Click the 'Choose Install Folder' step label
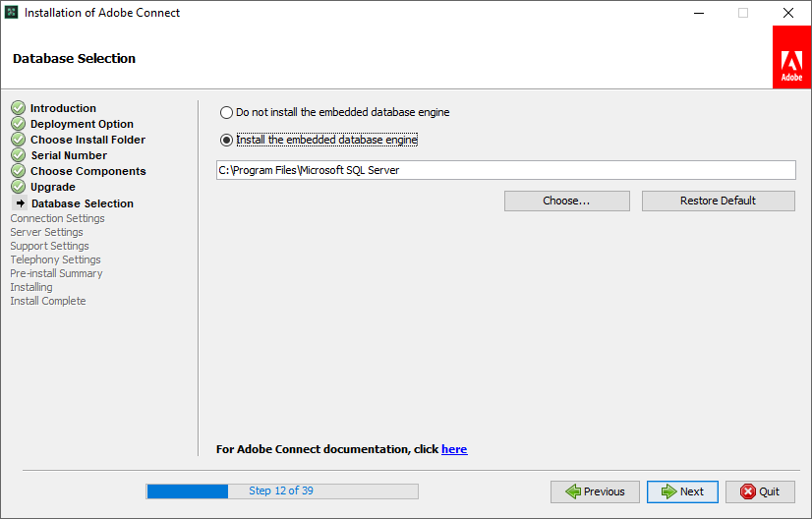The width and height of the screenshot is (812, 519). 88,140
